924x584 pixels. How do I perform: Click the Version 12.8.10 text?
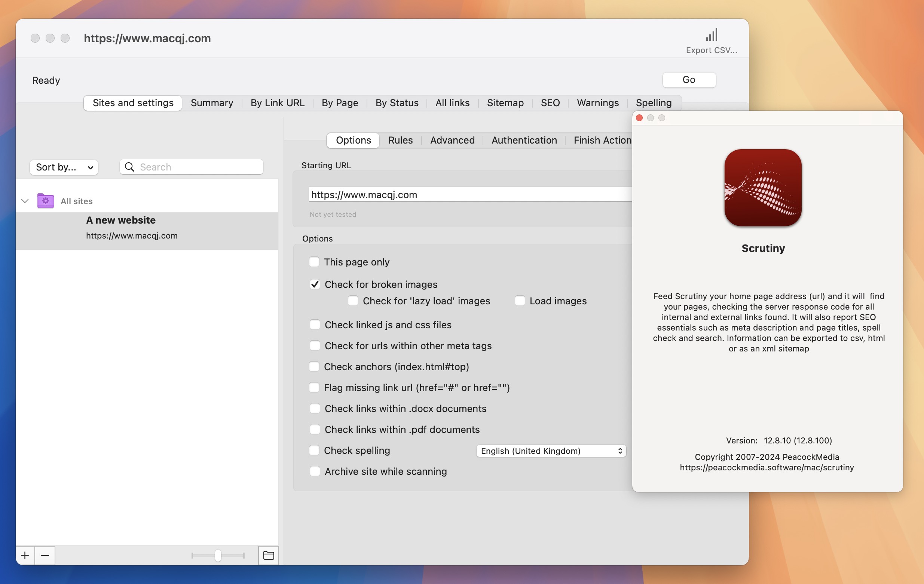[x=778, y=440]
